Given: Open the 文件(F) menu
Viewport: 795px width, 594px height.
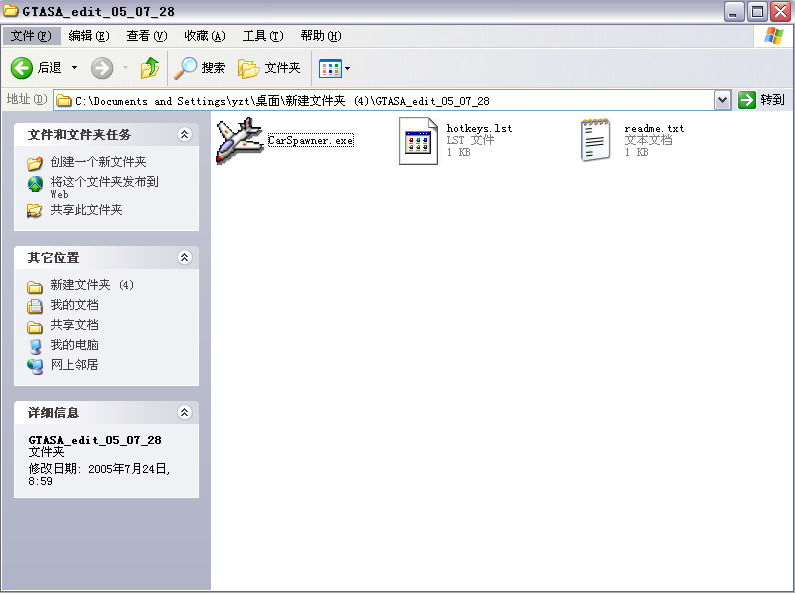Looking at the screenshot, I should point(31,36).
